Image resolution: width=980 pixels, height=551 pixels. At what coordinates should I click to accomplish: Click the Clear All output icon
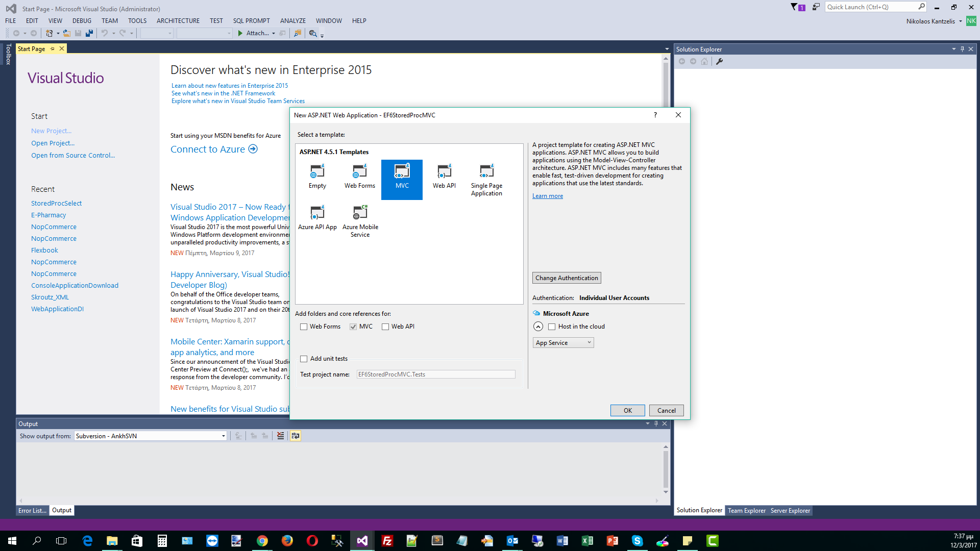click(x=280, y=436)
